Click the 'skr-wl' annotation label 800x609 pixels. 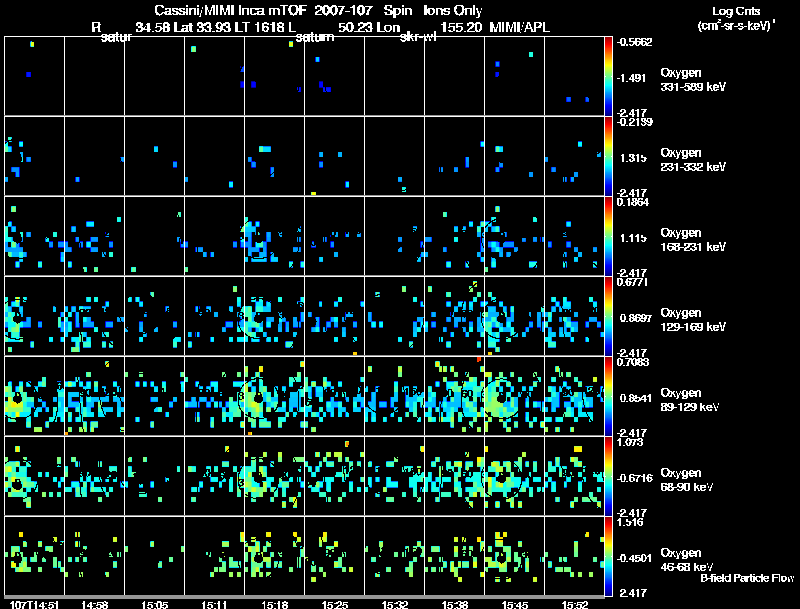(x=418, y=38)
